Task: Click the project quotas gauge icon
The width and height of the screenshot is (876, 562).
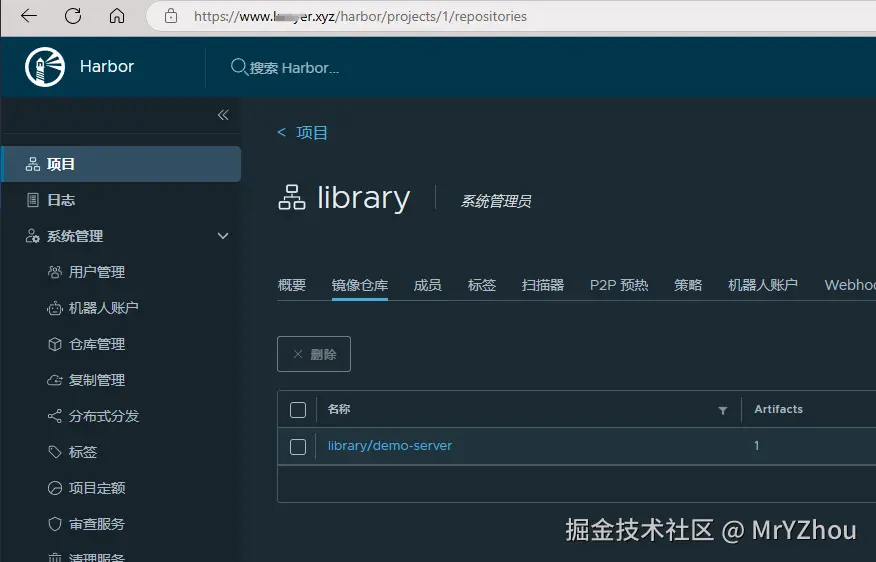Action: point(55,488)
